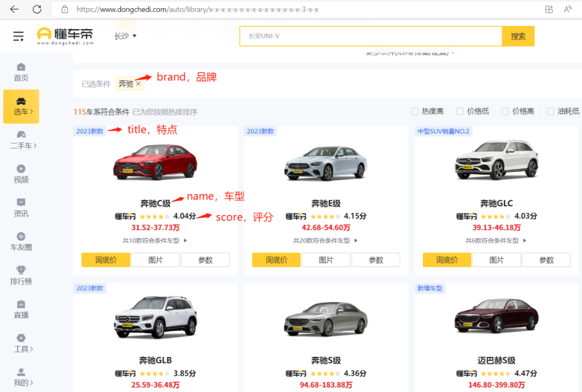Image resolution: width=582 pixels, height=392 pixels.
Task: Open the 迈巴赫S级 car image
Action: click(497, 316)
